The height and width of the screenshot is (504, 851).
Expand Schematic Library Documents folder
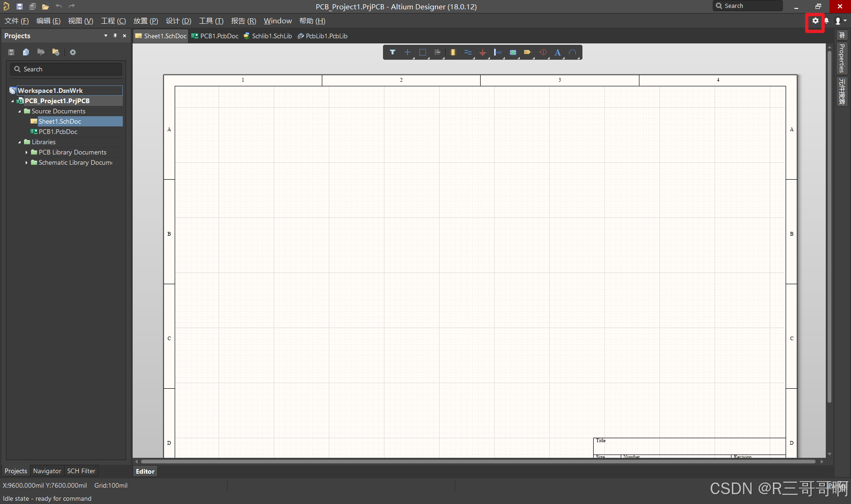27,162
